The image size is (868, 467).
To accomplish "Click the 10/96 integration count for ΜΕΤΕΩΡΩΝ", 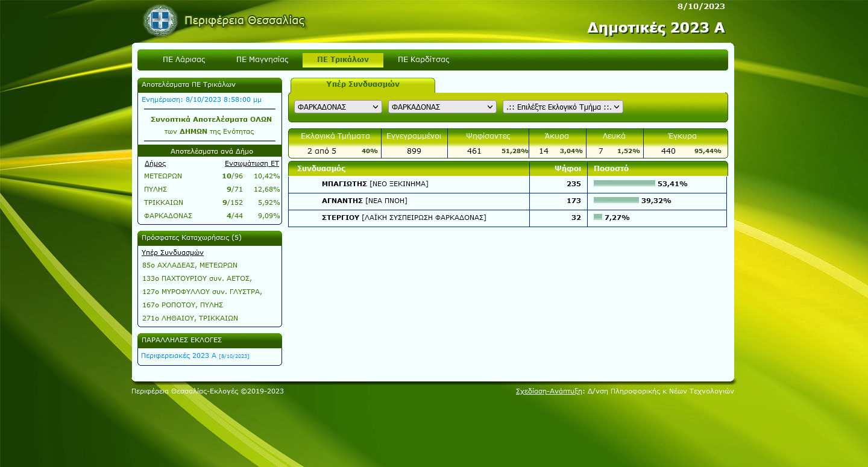I will pos(233,176).
